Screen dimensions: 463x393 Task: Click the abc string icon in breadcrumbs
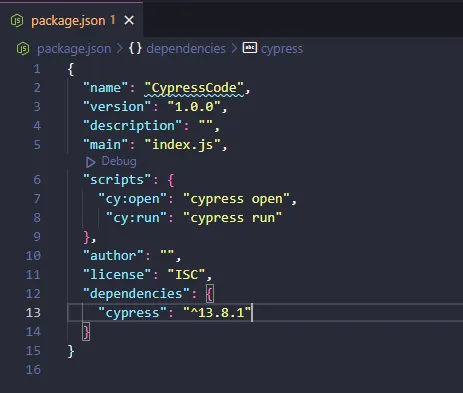(x=250, y=48)
